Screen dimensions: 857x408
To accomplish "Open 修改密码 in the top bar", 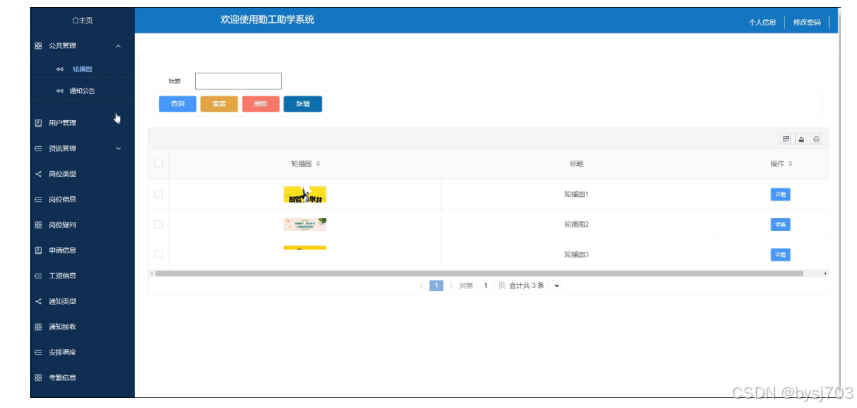I will pyautogui.click(x=807, y=22).
